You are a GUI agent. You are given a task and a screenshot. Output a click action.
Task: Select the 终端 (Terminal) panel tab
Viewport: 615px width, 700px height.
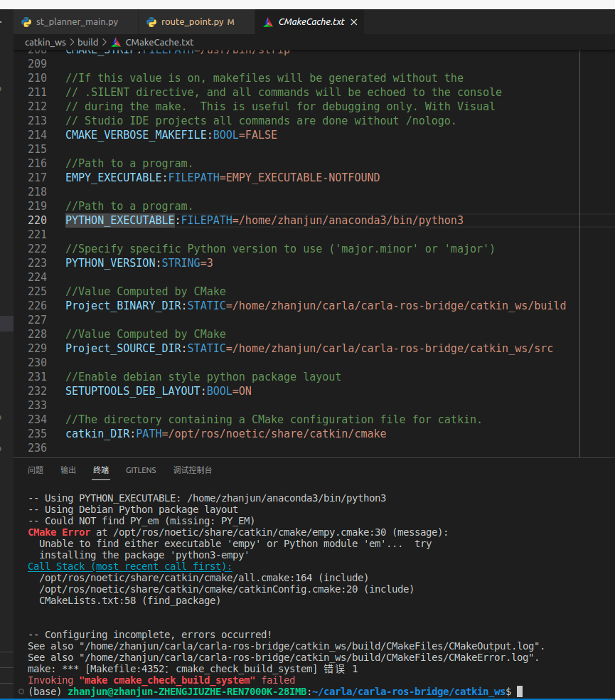101,470
